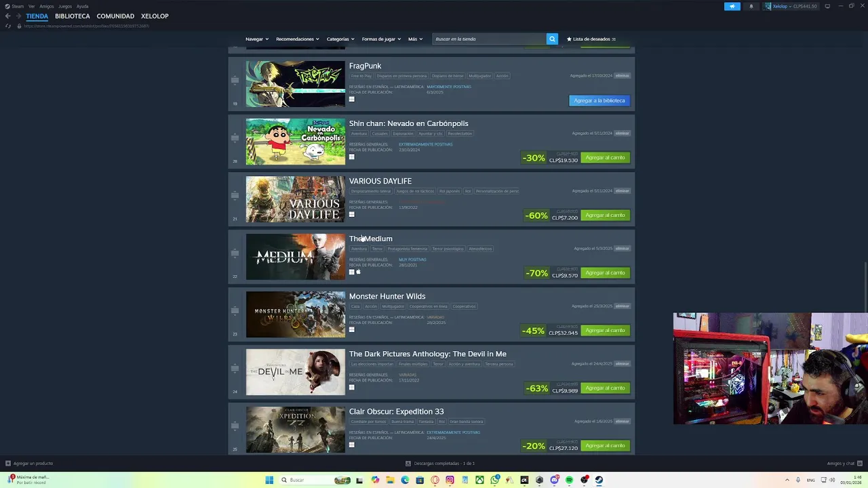
Task: Open the Shin chan Nevado en Carbónpolis thumbnail
Action: [295, 142]
